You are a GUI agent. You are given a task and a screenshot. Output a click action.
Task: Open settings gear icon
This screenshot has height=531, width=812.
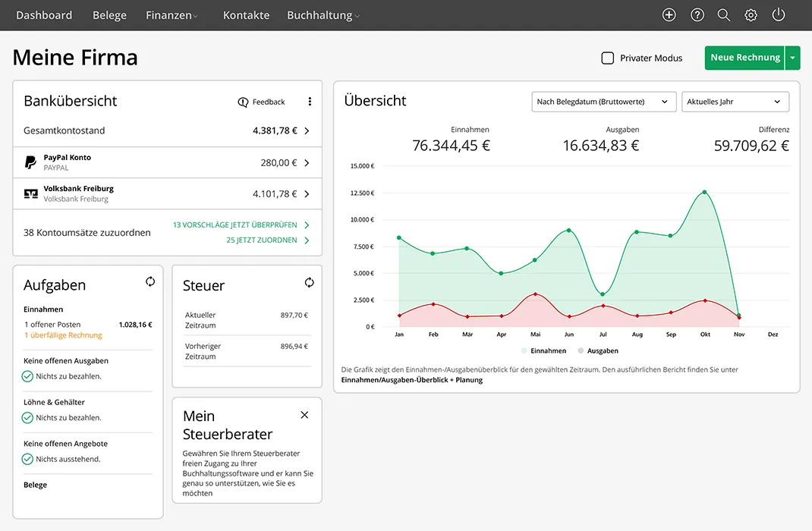[x=751, y=15]
